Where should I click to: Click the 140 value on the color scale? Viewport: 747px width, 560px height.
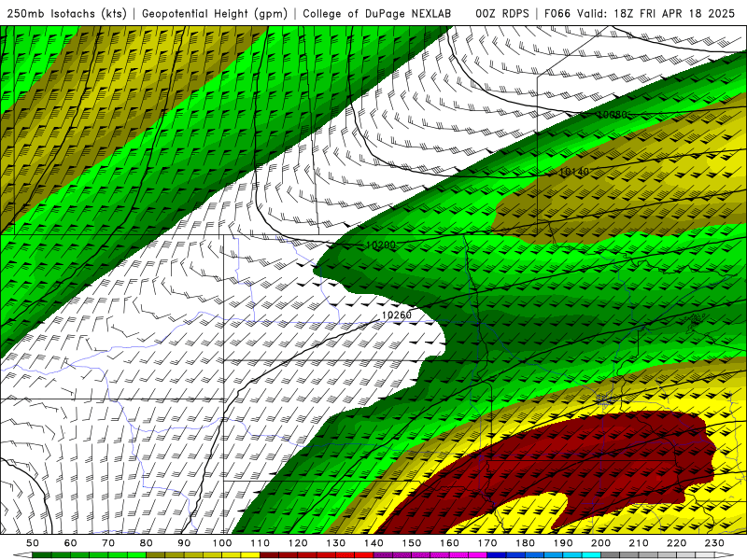pos(373,543)
